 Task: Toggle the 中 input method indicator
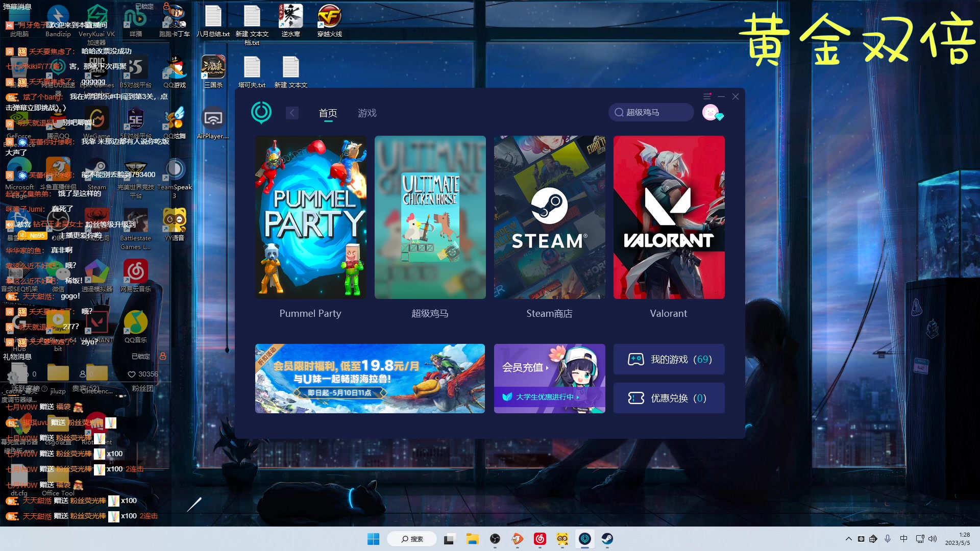pyautogui.click(x=904, y=539)
